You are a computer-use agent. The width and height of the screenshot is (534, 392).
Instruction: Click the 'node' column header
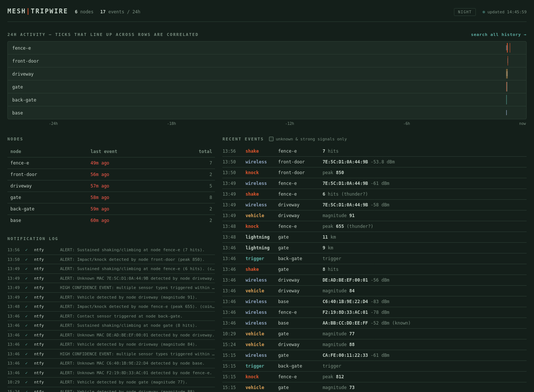tap(16, 152)
